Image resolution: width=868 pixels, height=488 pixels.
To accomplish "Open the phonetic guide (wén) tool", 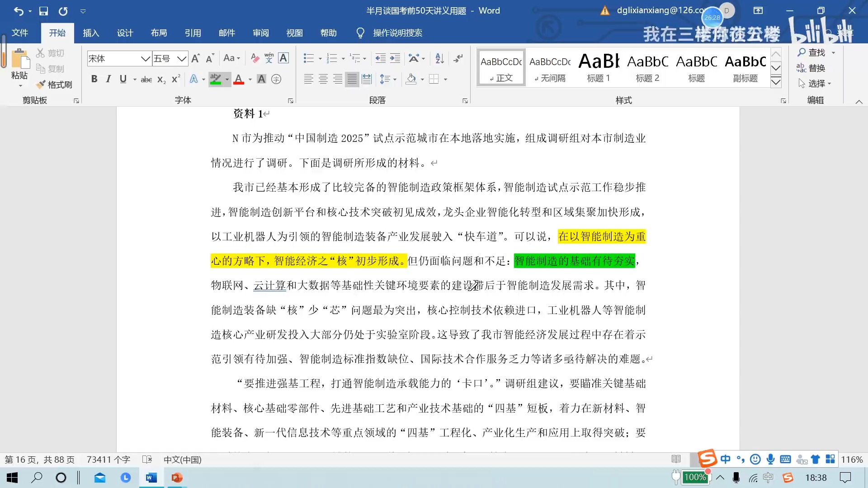I will coord(269,58).
